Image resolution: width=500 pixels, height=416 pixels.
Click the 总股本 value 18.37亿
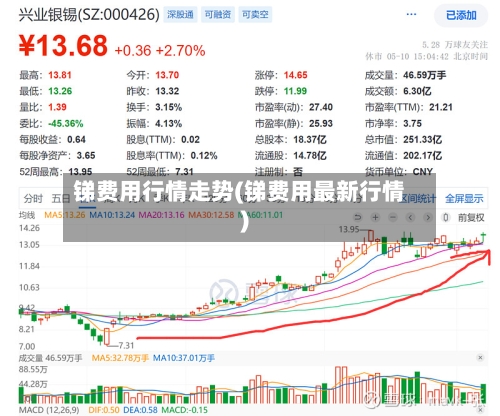click(x=310, y=139)
